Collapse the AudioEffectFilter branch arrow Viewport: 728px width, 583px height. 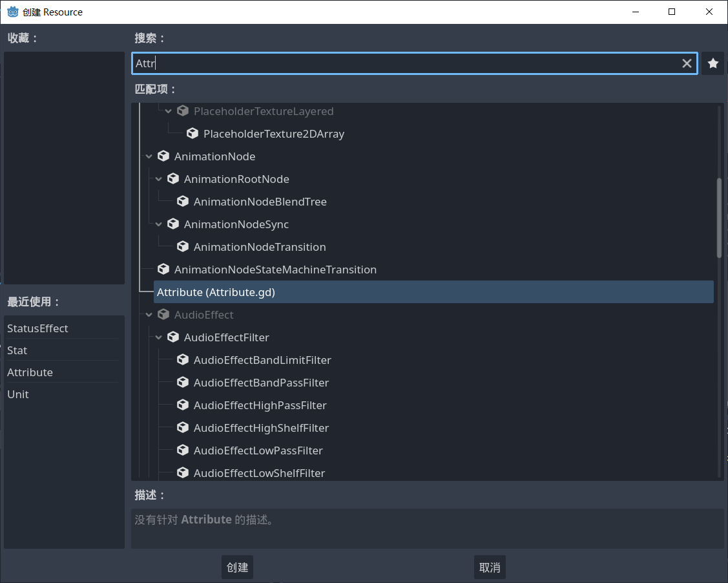tap(159, 337)
